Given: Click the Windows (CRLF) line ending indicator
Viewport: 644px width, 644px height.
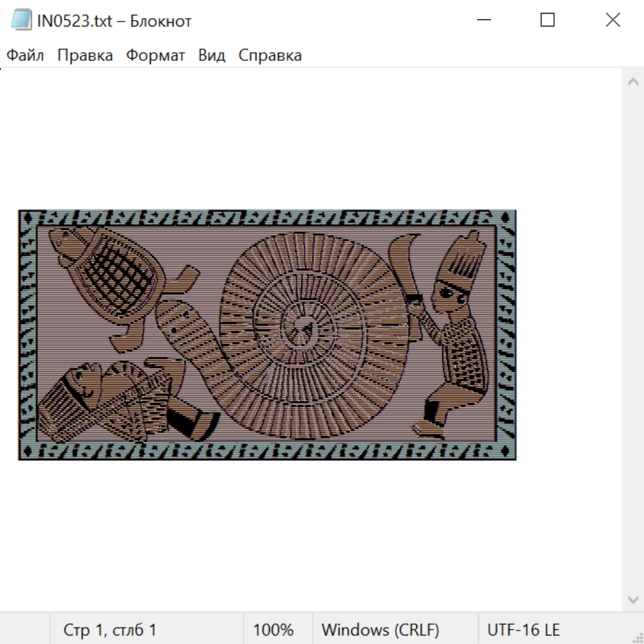Looking at the screenshot, I should coord(380,630).
